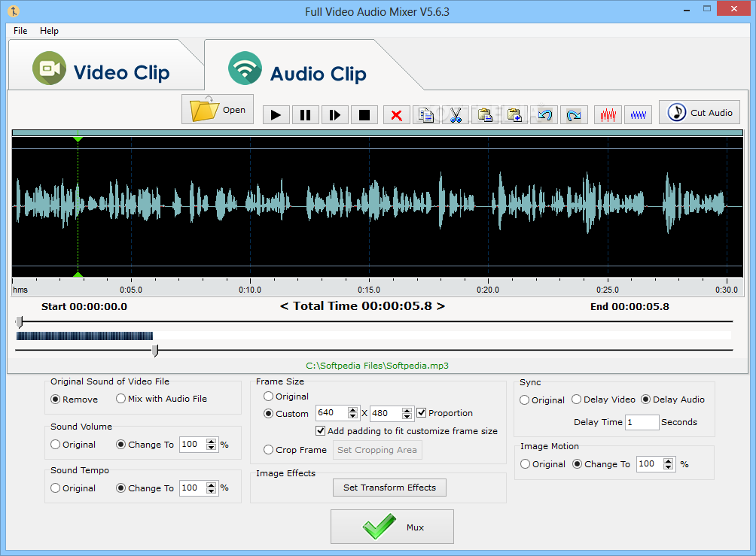This screenshot has height=556, width=756.
Task: Select Change To under Image Motion
Action: 601,464
